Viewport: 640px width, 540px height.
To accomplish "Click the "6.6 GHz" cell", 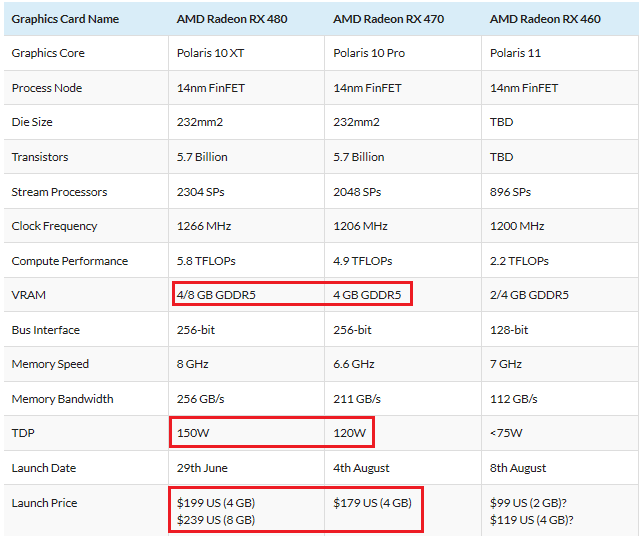I will (x=354, y=364).
